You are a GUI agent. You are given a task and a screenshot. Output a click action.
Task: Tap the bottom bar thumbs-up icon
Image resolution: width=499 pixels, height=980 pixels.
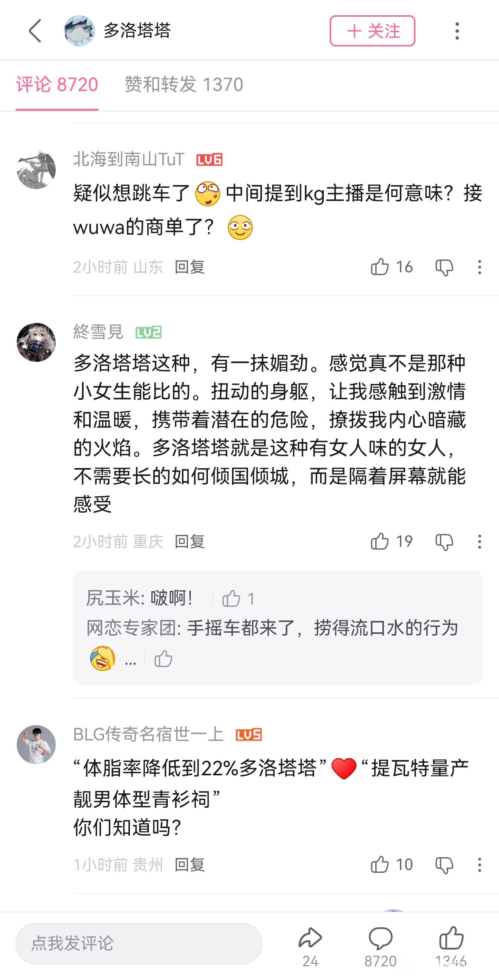pyautogui.click(x=451, y=938)
